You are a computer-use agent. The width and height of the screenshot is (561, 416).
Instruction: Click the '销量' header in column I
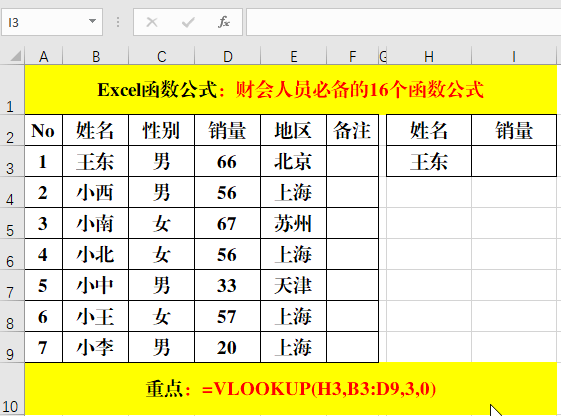pos(514,130)
